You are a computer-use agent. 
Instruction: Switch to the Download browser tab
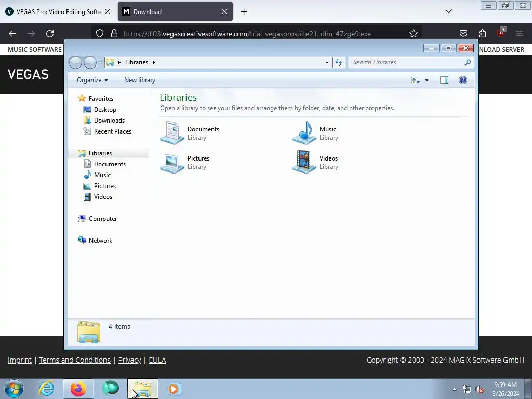coord(170,11)
